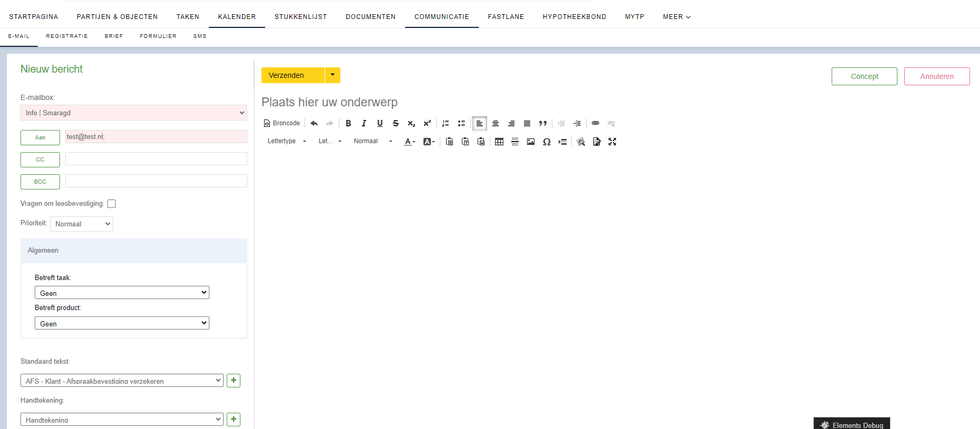Align text to the right

pyautogui.click(x=511, y=123)
